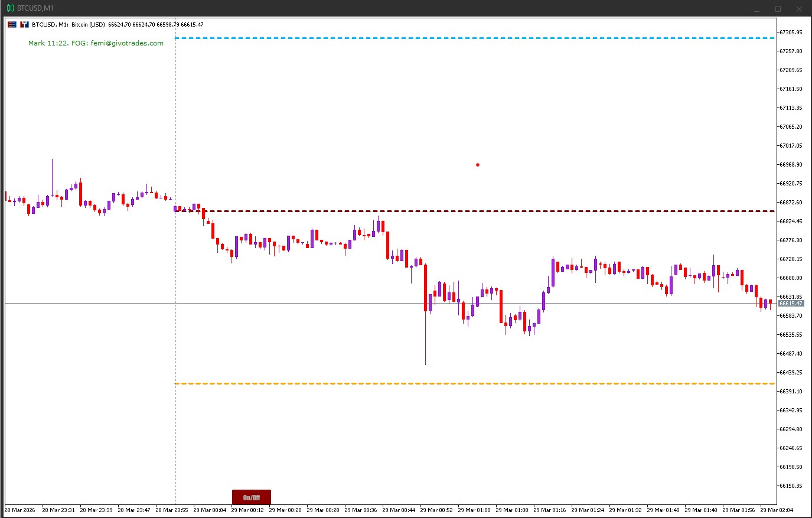Image resolution: width=812 pixels, height=518 pixels.
Task: Select the orange dashed support line near 66400
Action: pyautogui.click(x=413, y=383)
